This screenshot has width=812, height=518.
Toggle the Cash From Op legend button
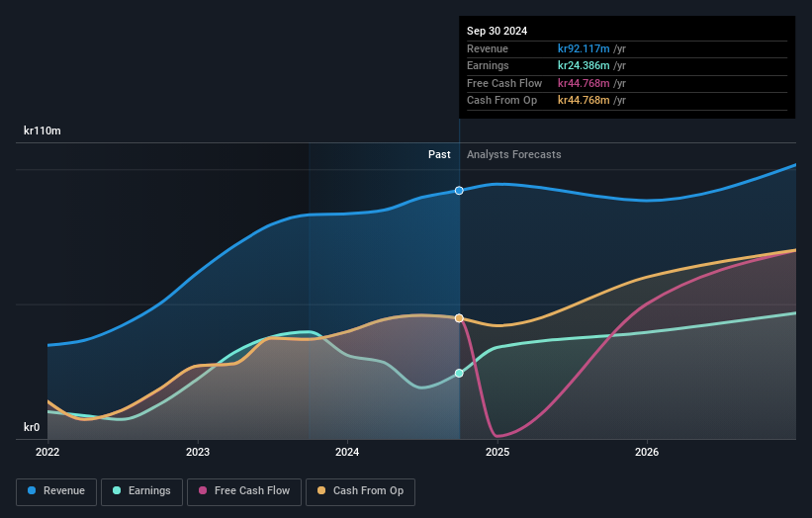tap(360, 491)
